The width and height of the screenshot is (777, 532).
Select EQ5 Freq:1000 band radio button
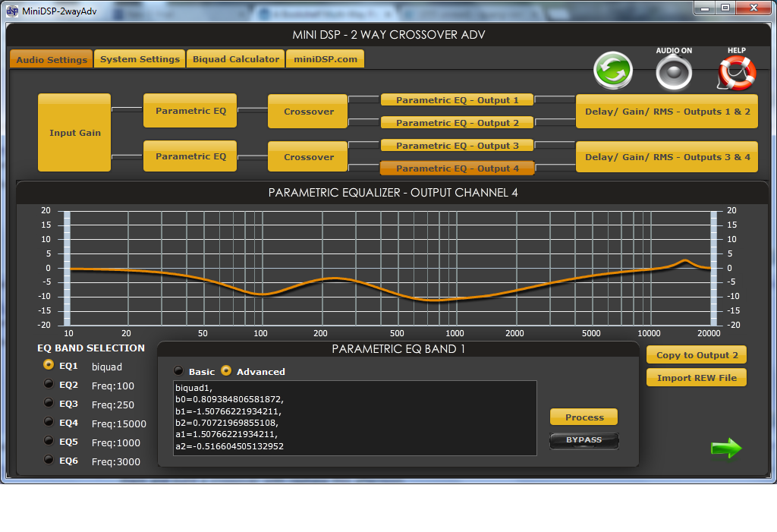[49, 441]
